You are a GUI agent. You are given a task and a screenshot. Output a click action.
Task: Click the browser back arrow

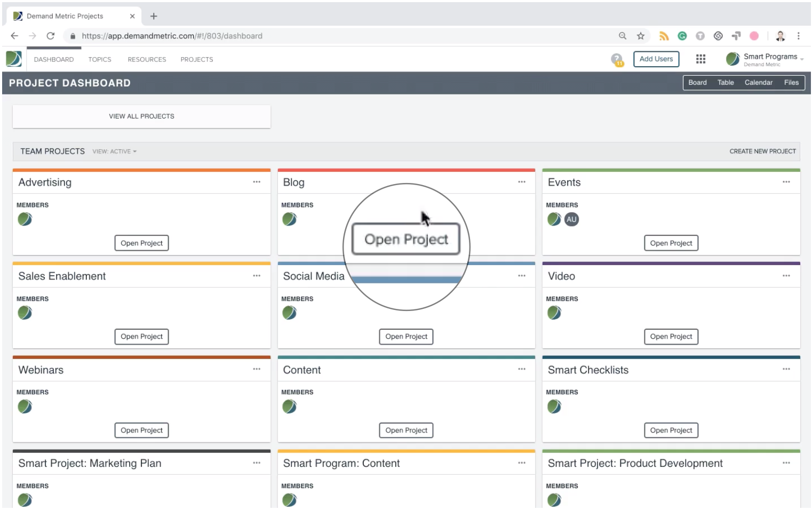tap(14, 36)
